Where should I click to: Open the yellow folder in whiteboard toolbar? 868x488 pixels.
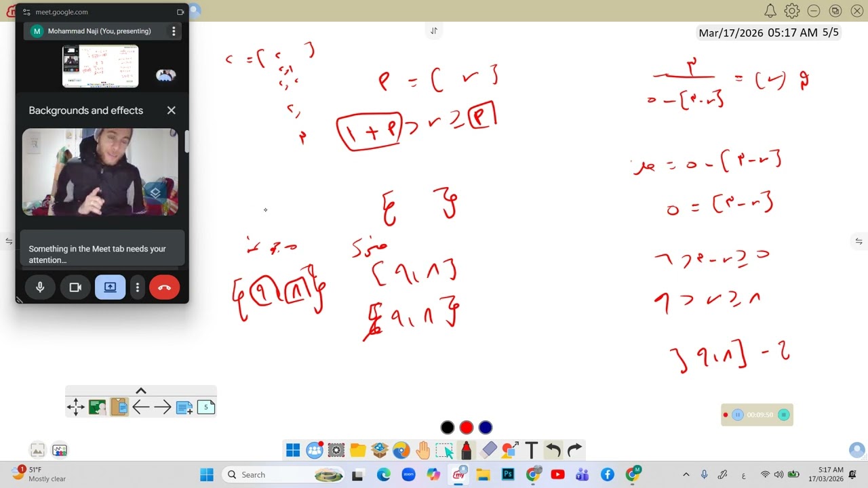[358, 450]
